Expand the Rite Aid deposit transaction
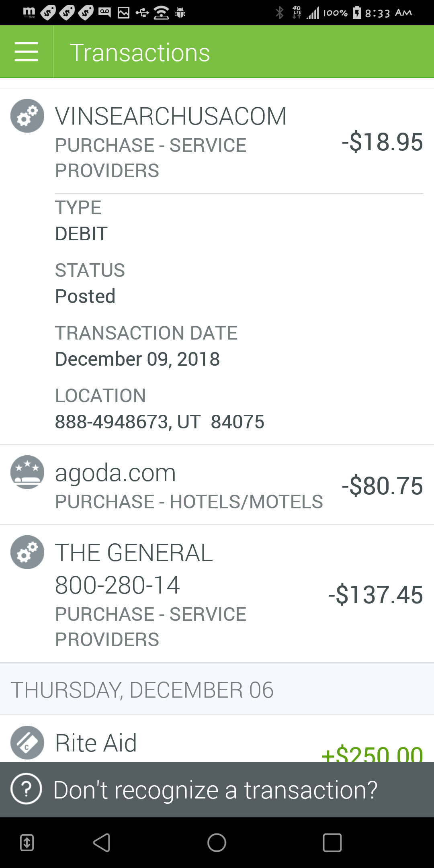The width and height of the screenshot is (434, 868). 217,739
